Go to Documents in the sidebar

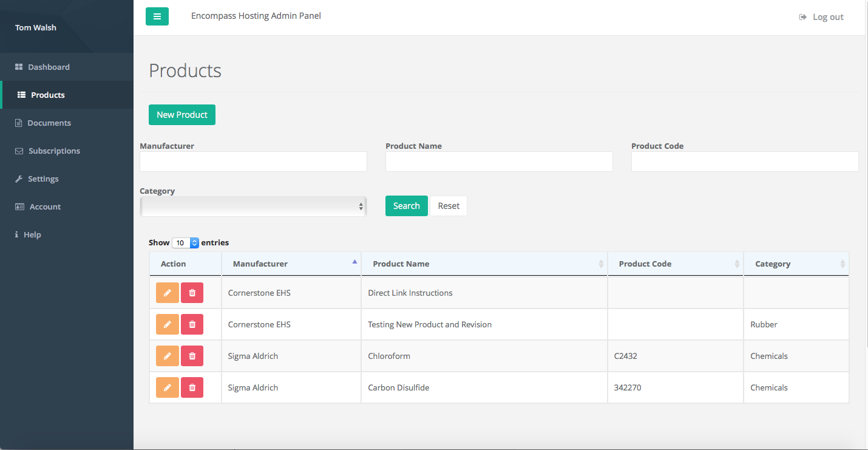[x=49, y=123]
